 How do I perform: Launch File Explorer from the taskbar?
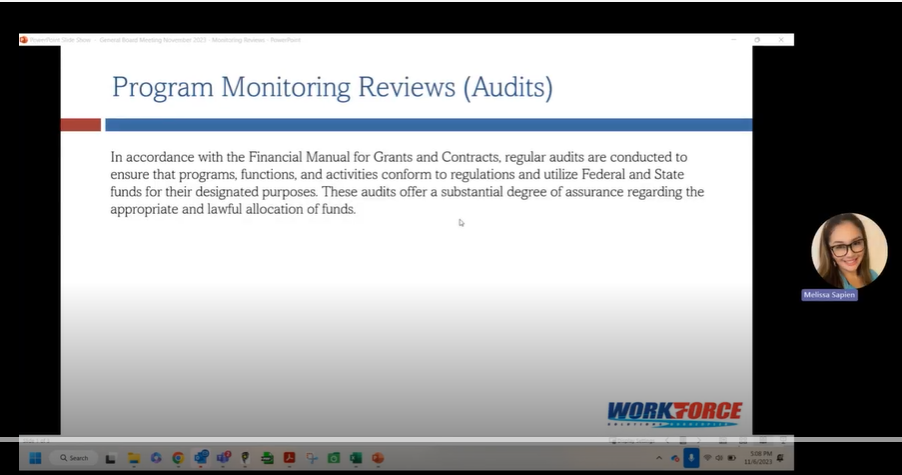coord(133,458)
